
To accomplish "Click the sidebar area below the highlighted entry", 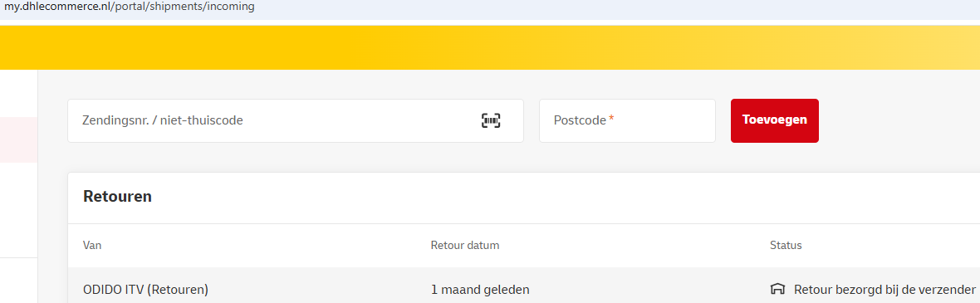I will click(19, 209).
